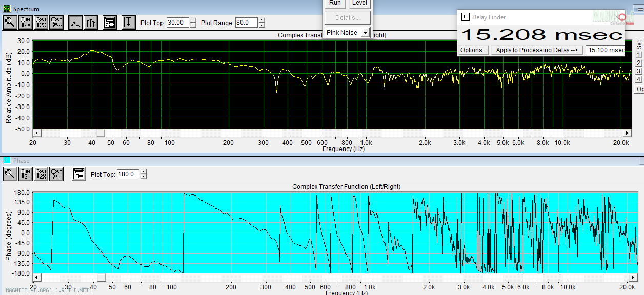Select the zoom magnifier tool in Phase toolbar
The width and height of the screenshot is (644, 295).
pos(10,174)
